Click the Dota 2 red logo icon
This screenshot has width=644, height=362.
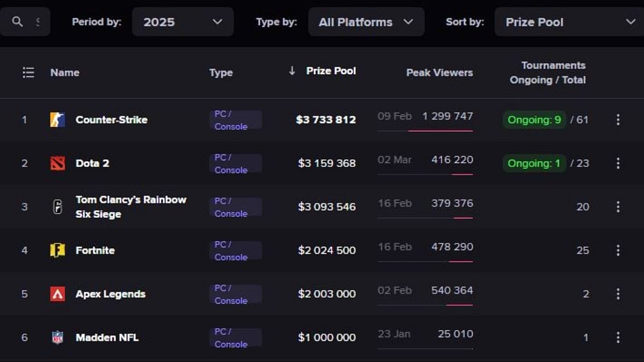coord(57,163)
